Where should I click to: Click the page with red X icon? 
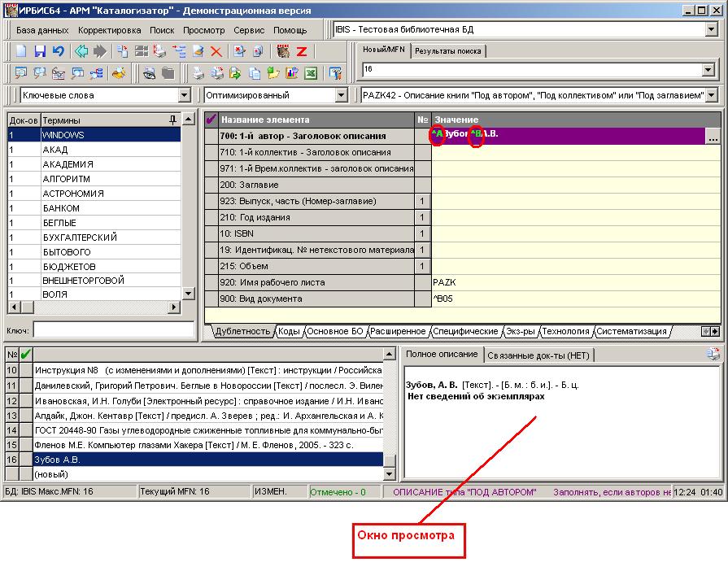point(239,50)
